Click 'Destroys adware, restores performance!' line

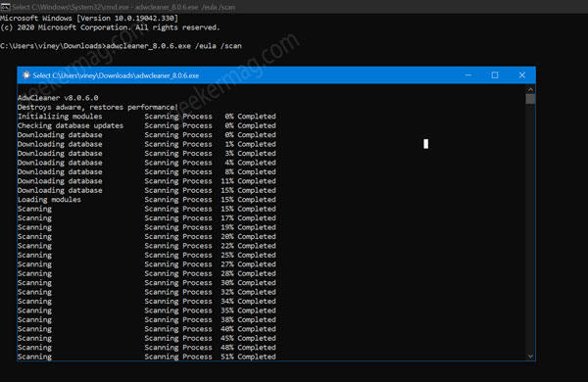tap(98, 107)
